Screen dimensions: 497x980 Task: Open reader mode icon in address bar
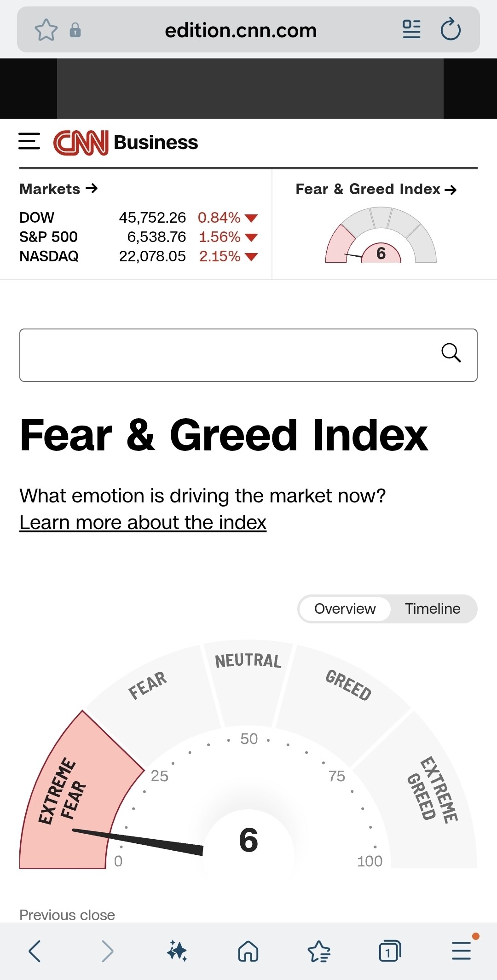pos(411,30)
